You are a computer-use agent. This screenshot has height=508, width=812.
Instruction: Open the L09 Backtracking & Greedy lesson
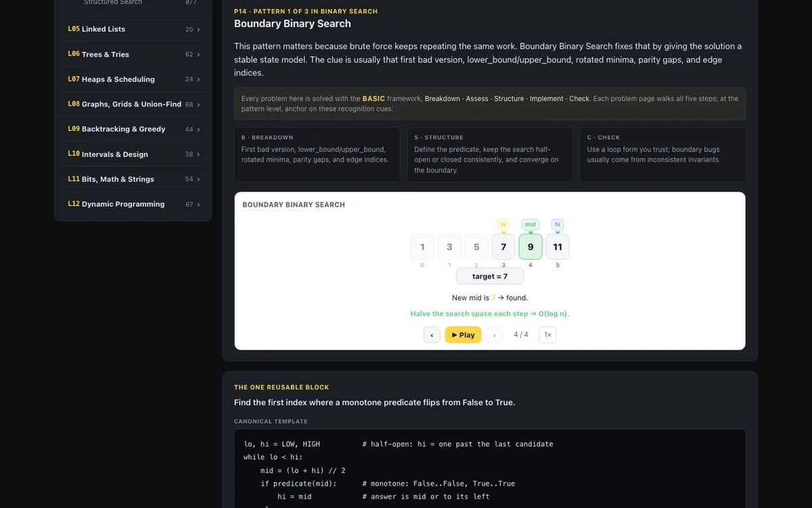[x=133, y=129]
